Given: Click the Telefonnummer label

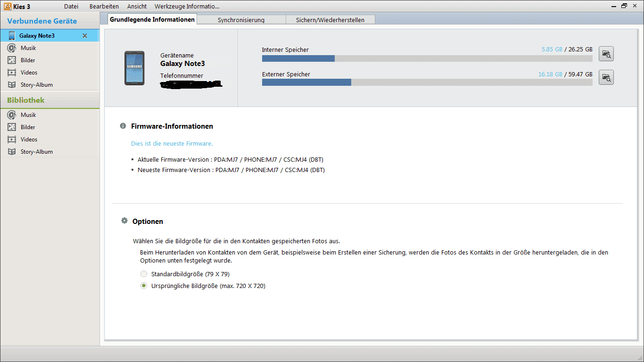Looking at the screenshot, I should point(182,75).
